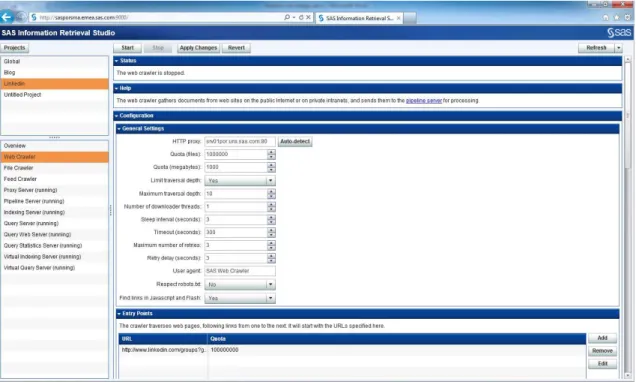636x382 pixels.
Task: Follow the pipeline server link
Action: [x=423, y=101]
